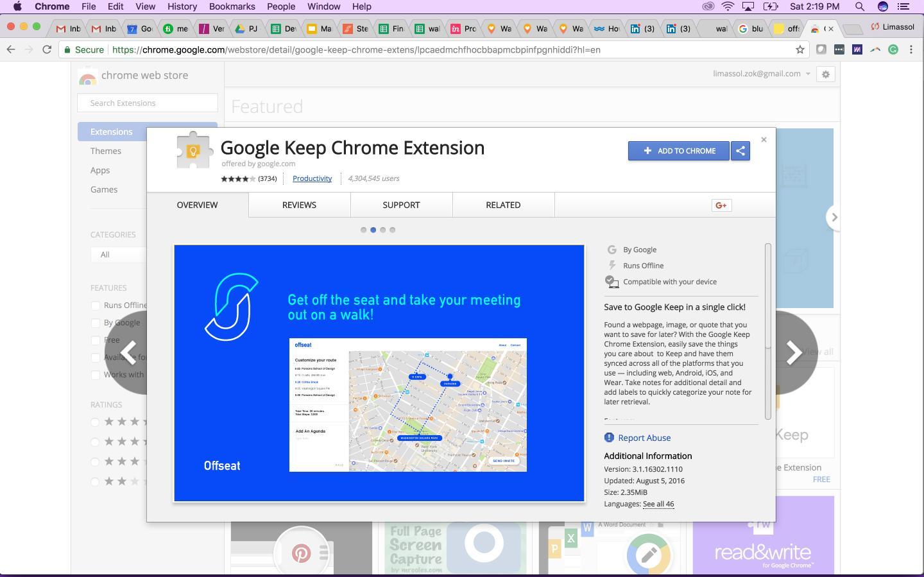Check the By Google feature filter

pyautogui.click(x=96, y=323)
